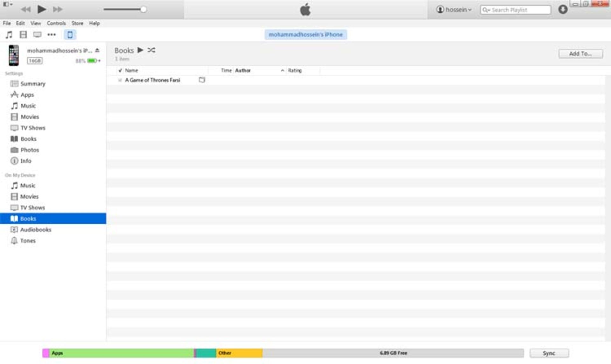Select the A Game of Thrones Farsi row
The height and width of the screenshot is (364, 611).
point(356,80)
